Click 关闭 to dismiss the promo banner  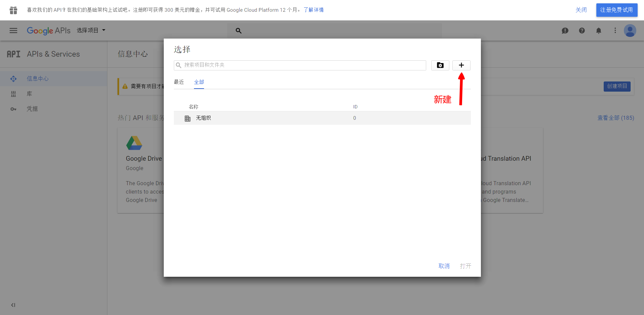581,10
